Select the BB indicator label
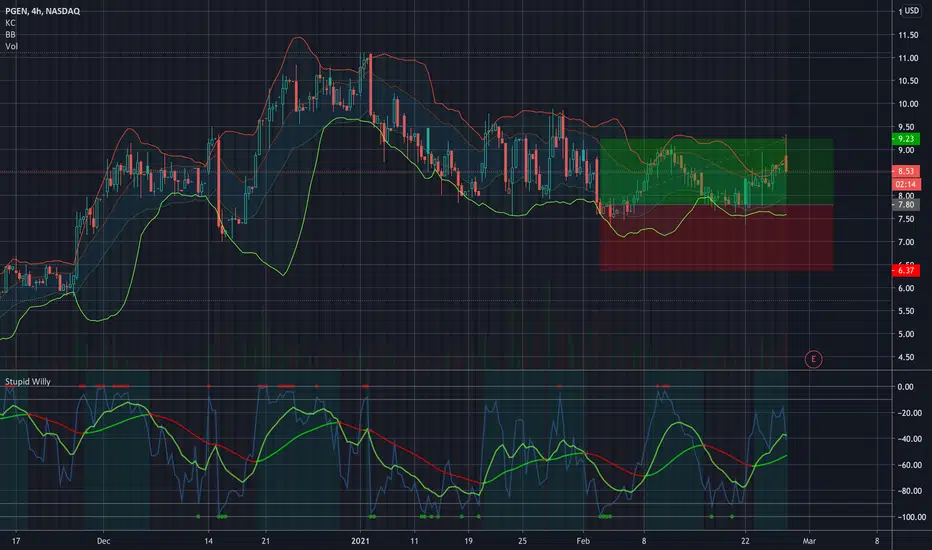This screenshot has height=550, width=932. click(x=10, y=34)
